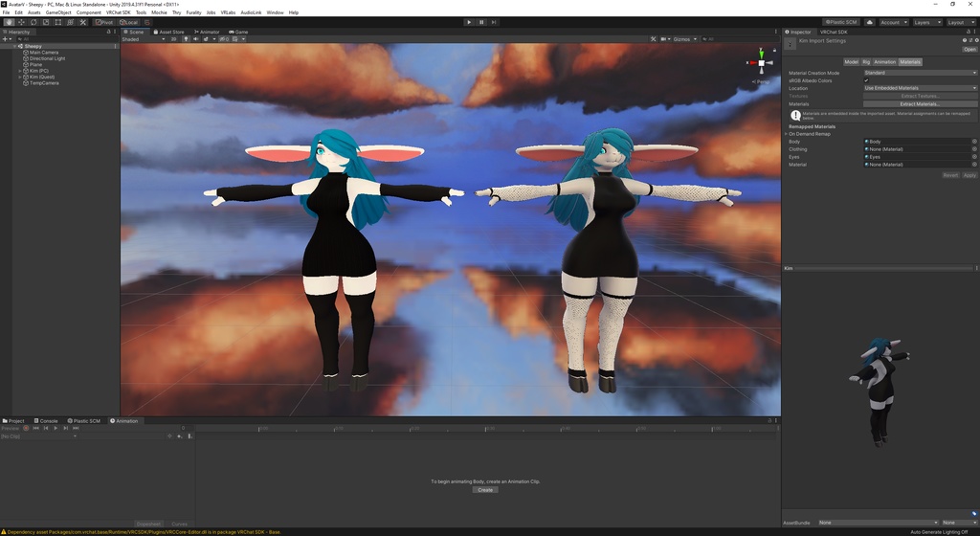Image resolution: width=980 pixels, height=536 pixels.
Task: Enable animation record mode button
Action: click(x=26, y=428)
